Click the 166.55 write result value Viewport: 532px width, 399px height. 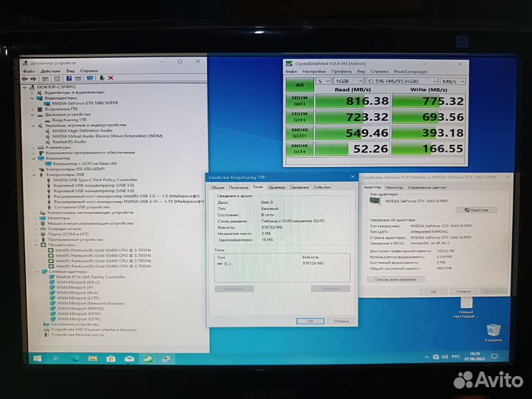coord(443,149)
